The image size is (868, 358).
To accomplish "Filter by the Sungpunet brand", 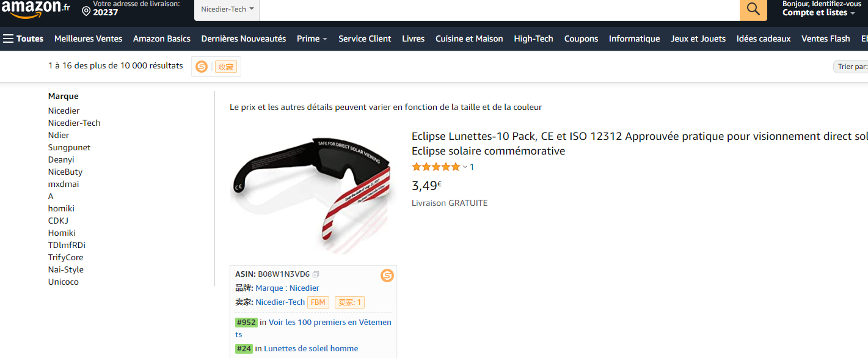I will point(69,147).
